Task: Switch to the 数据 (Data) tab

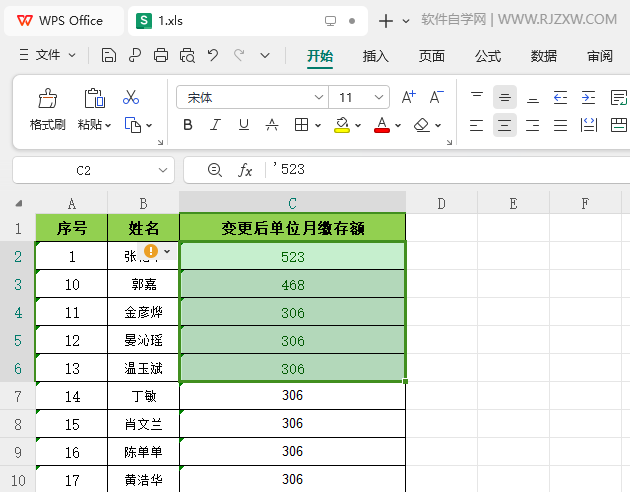Action: tap(544, 56)
